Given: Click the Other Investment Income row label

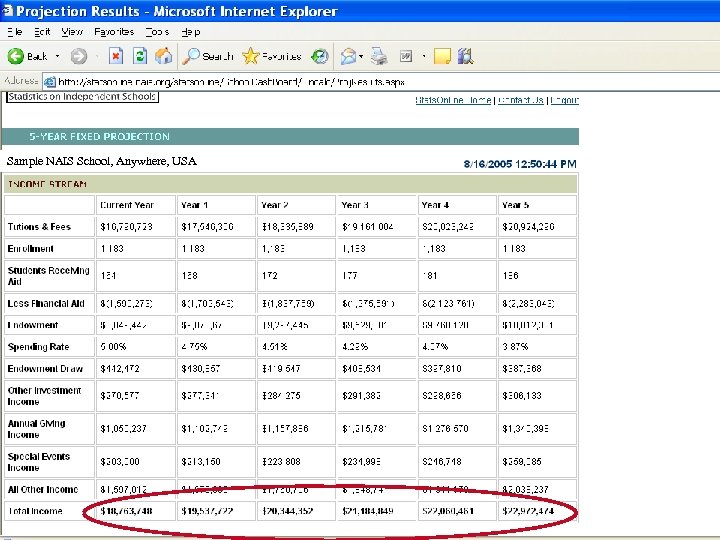Looking at the screenshot, I should [44, 396].
